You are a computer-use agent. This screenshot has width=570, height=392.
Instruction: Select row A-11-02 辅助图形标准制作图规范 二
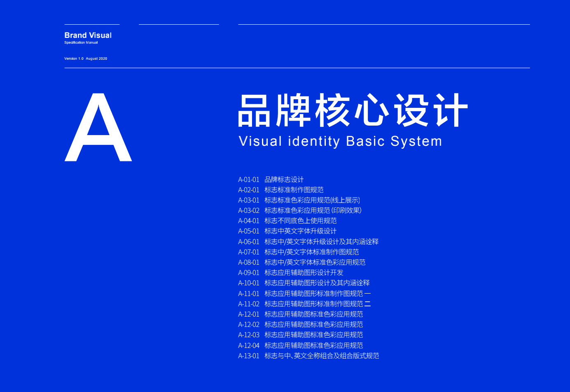tap(304, 304)
